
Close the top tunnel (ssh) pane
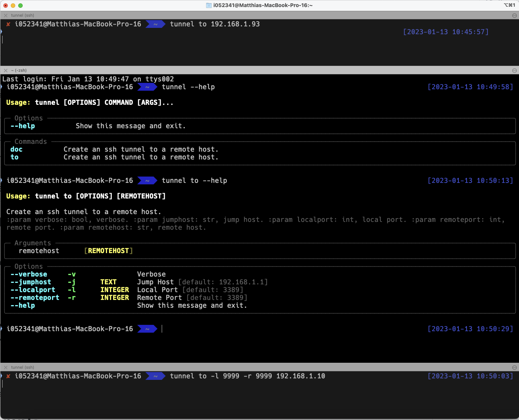6,16
